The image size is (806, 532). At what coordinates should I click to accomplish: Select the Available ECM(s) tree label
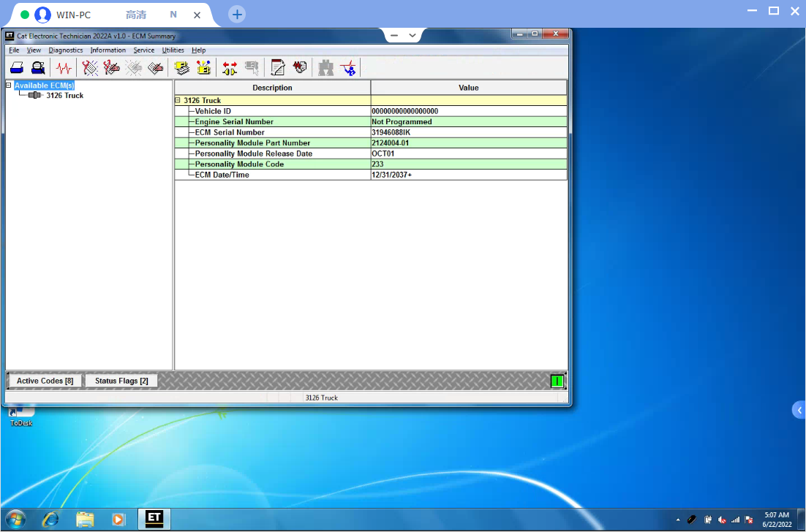(x=44, y=85)
